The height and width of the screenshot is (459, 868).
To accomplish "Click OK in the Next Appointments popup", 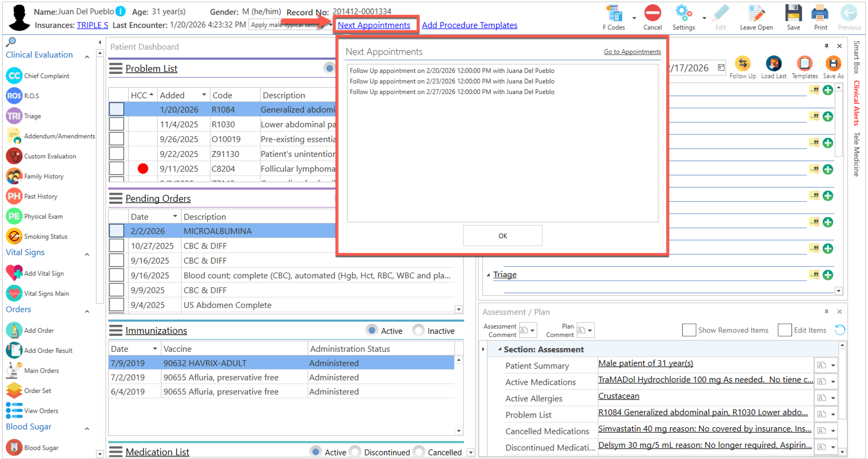I will point(502,236).
